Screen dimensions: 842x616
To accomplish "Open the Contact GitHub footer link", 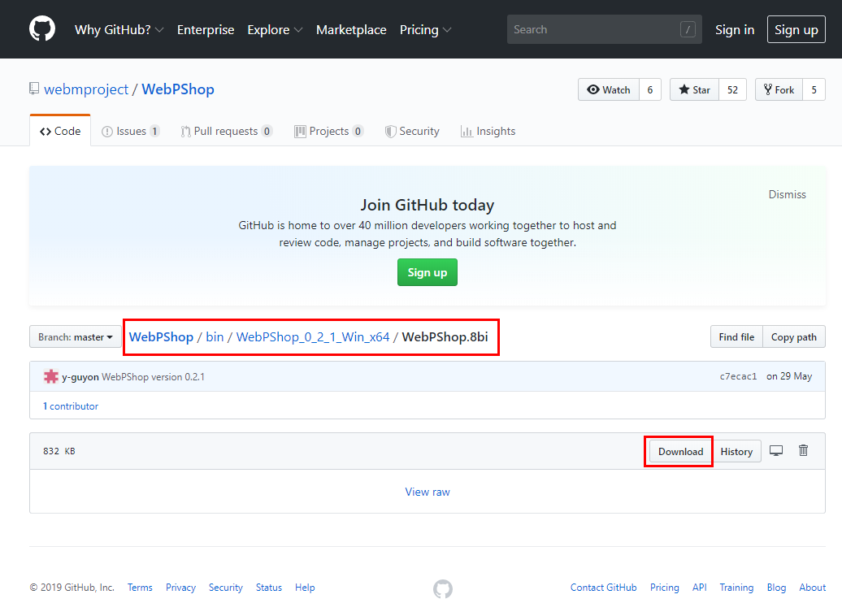I will (603, 588).
